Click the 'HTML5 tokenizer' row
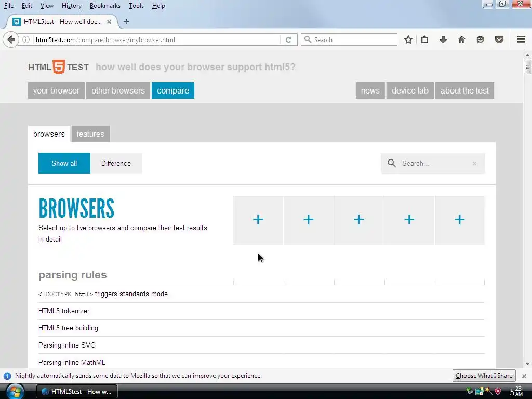Screen dimensions: 532x399 pos(261,311)
